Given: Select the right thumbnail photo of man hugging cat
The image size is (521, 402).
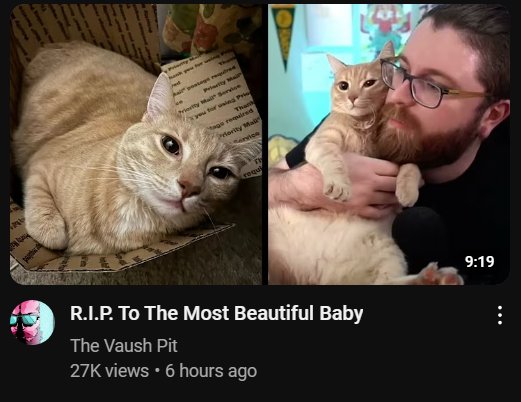Looking at the screenshot, I should (389, 144).
